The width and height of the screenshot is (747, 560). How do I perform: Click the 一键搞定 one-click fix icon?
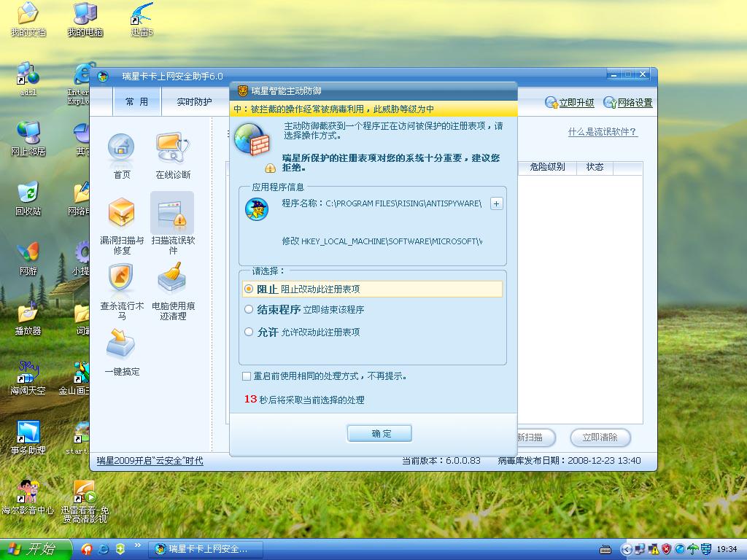(x=121, y=343)
